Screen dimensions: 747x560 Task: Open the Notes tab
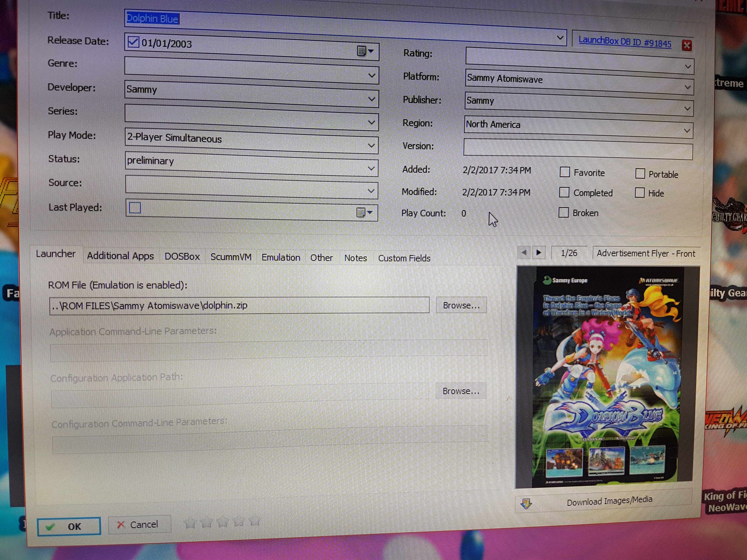point(355,258)
